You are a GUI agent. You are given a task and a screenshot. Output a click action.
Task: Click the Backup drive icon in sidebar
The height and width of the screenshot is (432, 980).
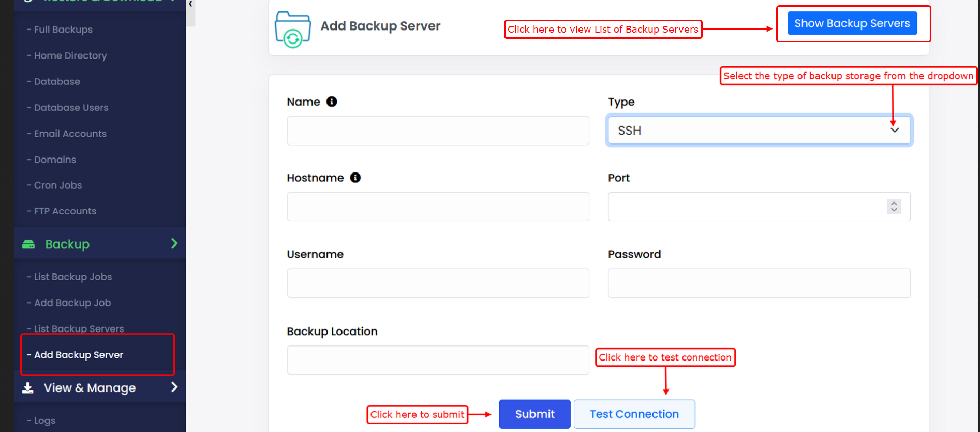pyautogui.click(x=28, y=244)
